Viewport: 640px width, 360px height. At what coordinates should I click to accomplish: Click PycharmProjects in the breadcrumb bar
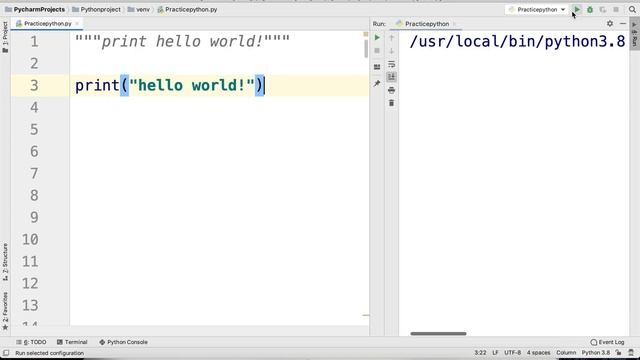coord(35,9)
